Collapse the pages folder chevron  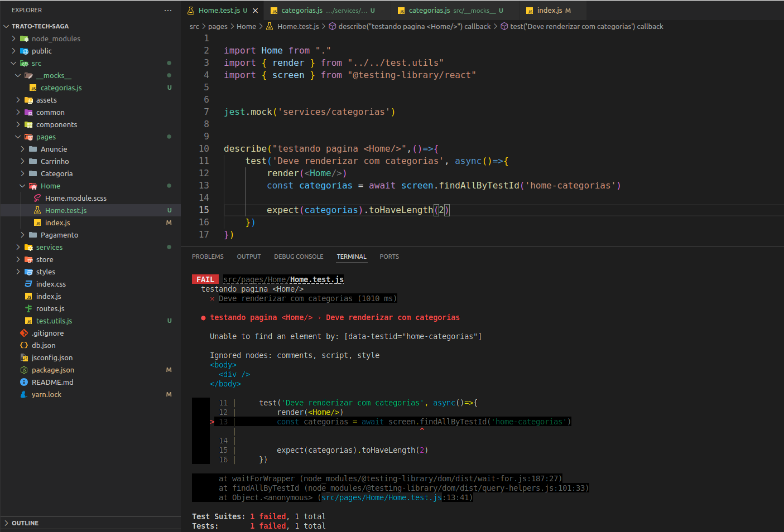pos(18,137)
